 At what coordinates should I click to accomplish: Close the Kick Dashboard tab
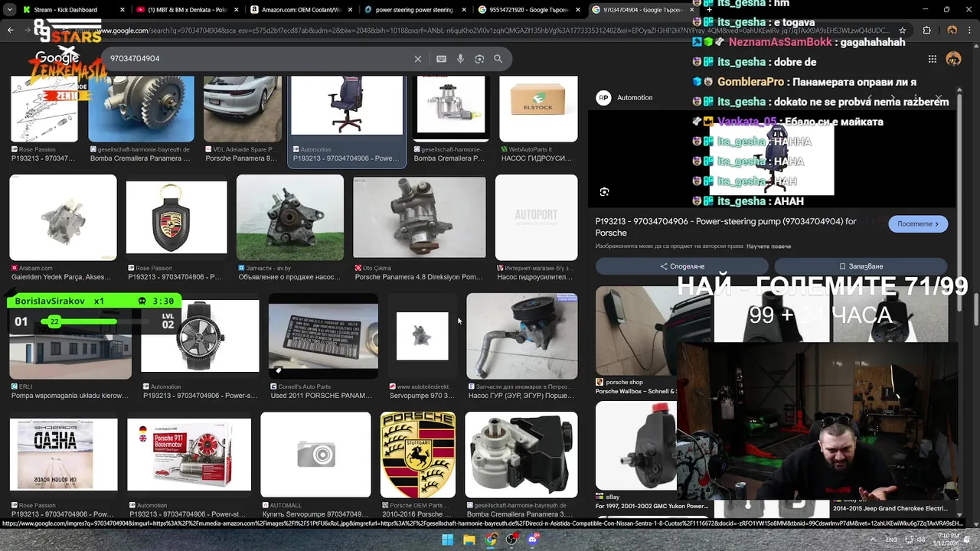pos(122,10)
